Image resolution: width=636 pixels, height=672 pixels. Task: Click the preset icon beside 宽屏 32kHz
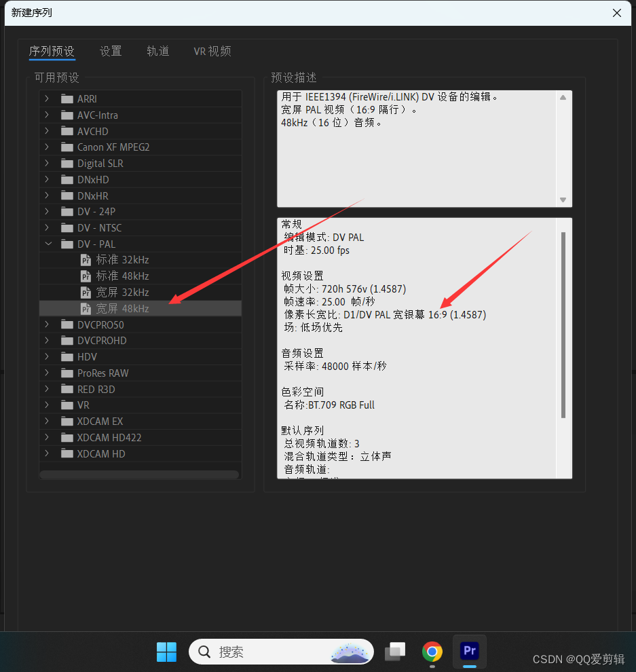tap(86, 293)
